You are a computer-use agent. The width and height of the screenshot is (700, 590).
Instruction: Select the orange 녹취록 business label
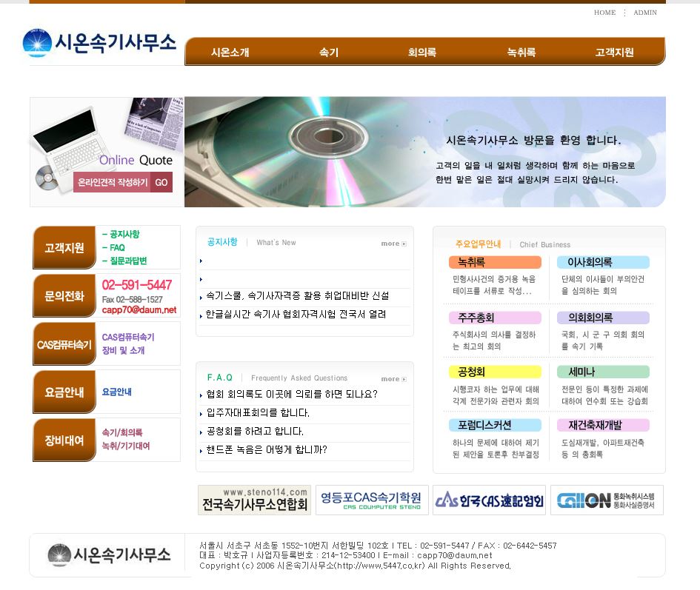[x=495, y=262]
